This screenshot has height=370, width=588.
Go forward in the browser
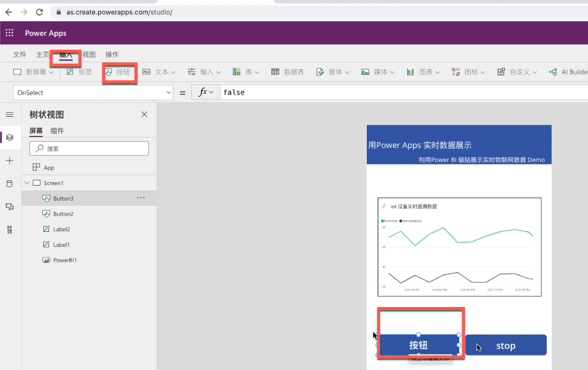point(24,12)
